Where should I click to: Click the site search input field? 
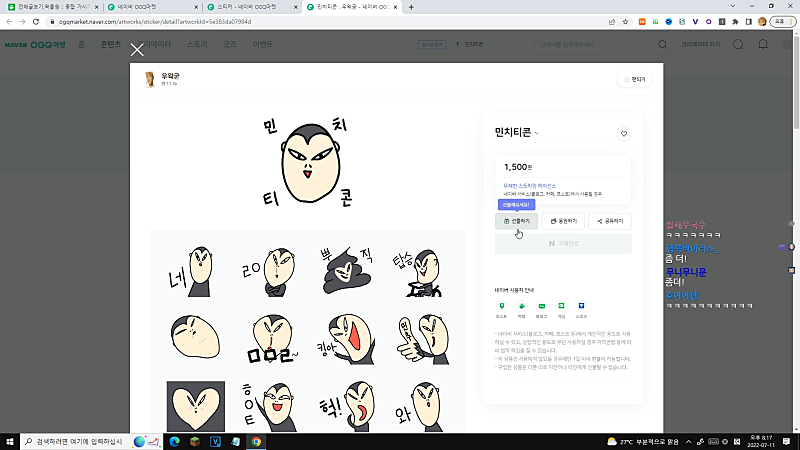click(597, 45)
